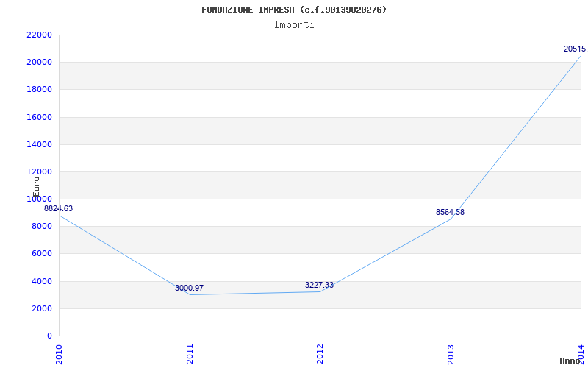Click the Euro axis title

[x=36, y=187]
